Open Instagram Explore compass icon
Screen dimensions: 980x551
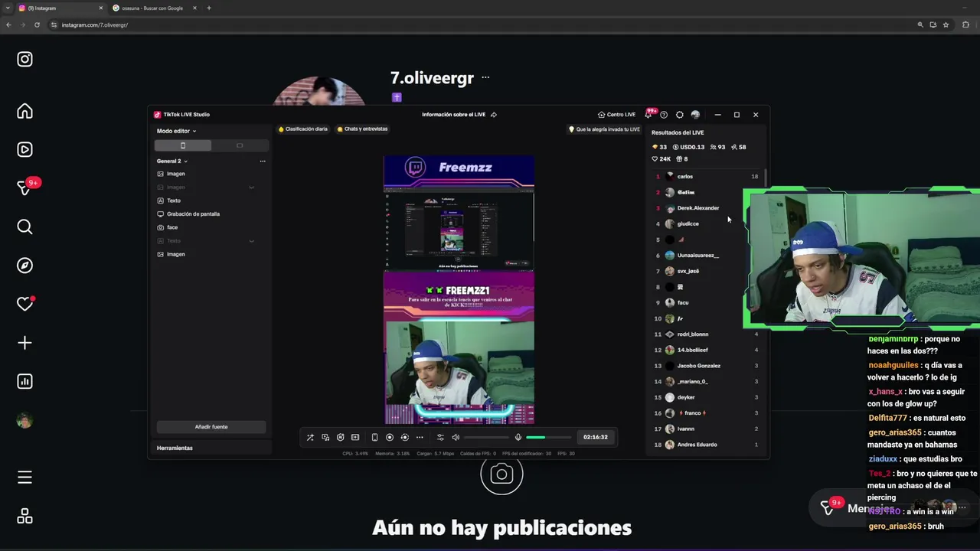point(24,266)
